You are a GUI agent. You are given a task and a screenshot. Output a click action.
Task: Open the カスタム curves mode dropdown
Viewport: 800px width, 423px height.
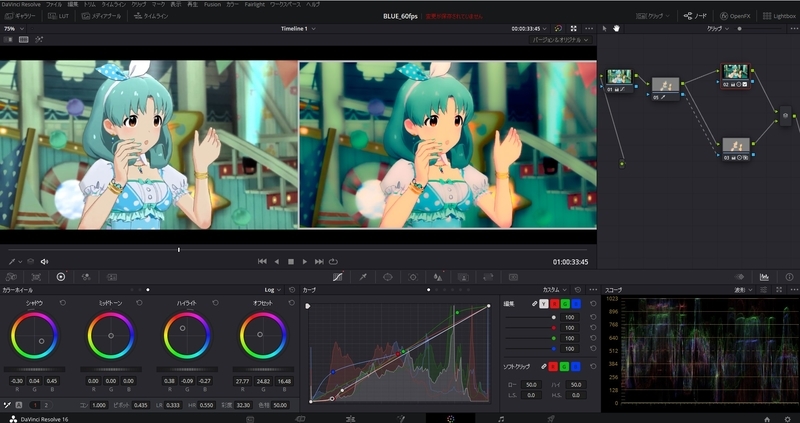555,290
